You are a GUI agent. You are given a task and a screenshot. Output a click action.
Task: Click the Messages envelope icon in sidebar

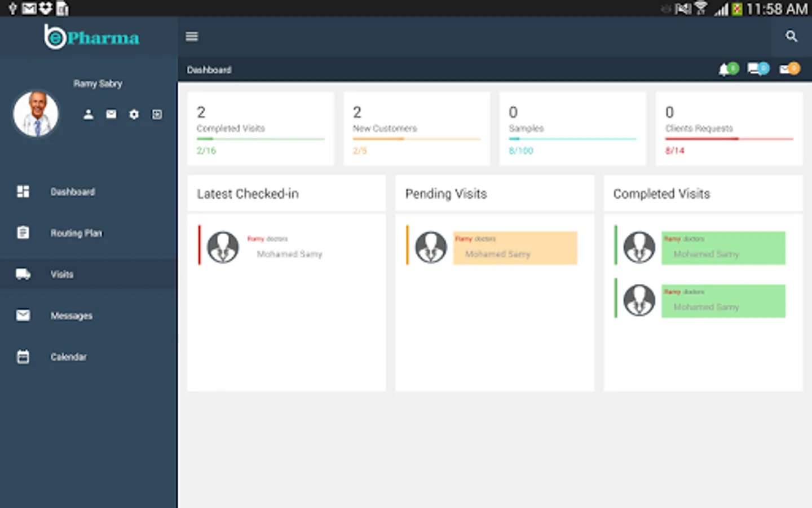(x=23, y=315)
